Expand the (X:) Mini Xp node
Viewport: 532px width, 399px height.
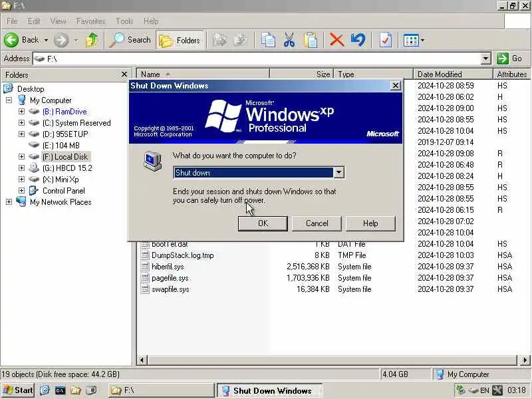pos(21,179)
